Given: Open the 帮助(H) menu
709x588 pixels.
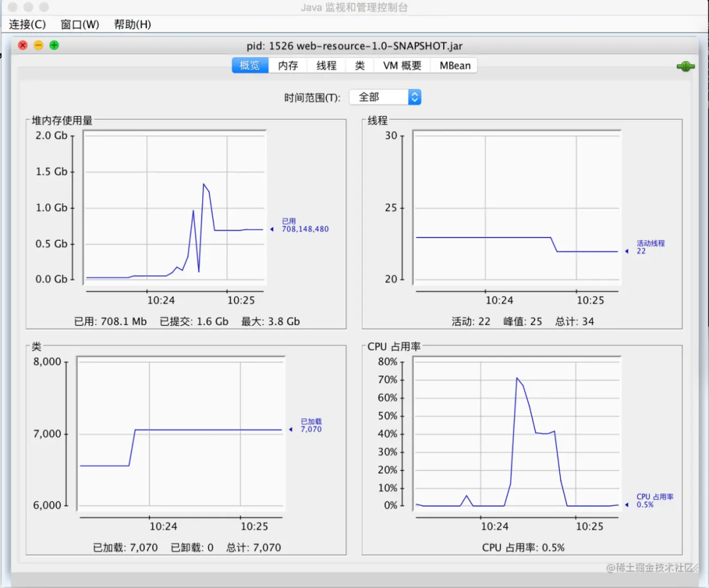Looking at the screenshot, I should (x=132, y=24).
